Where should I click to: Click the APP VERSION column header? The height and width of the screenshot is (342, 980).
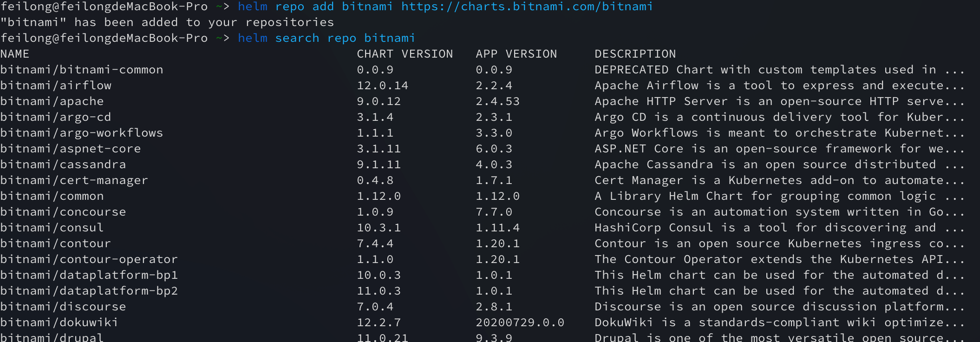pyautogui.click(x=516, y=54)
